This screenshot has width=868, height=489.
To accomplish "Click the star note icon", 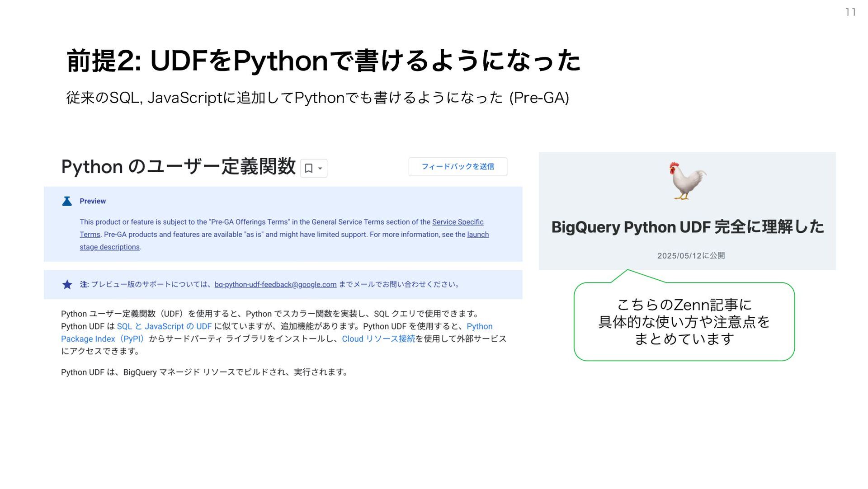I will point(67,284).
